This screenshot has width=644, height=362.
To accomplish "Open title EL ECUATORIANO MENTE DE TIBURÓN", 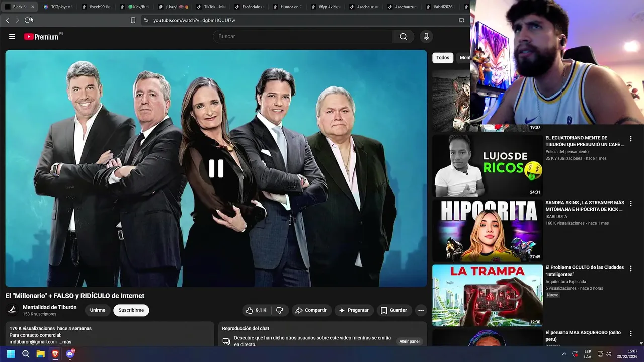I will point(585,141).
